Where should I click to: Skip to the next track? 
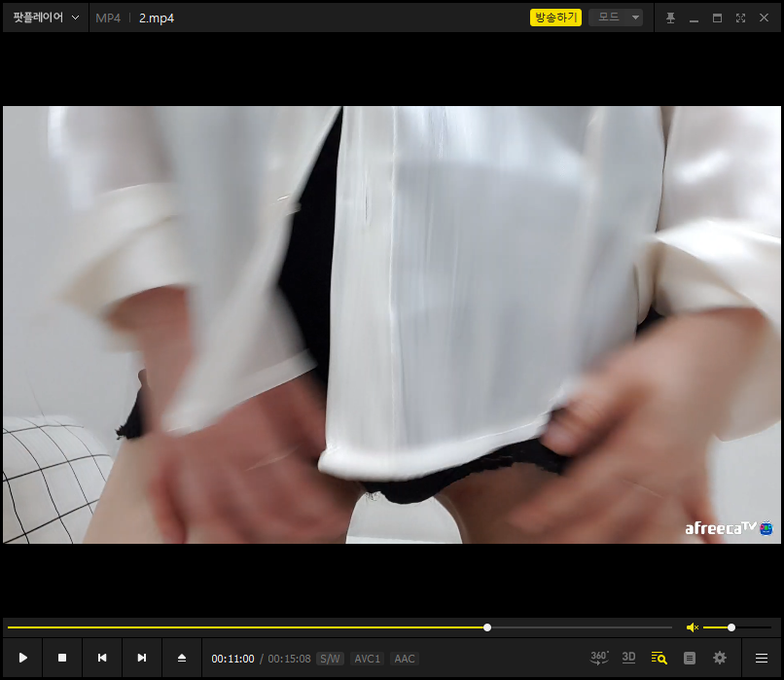point(142,659)
